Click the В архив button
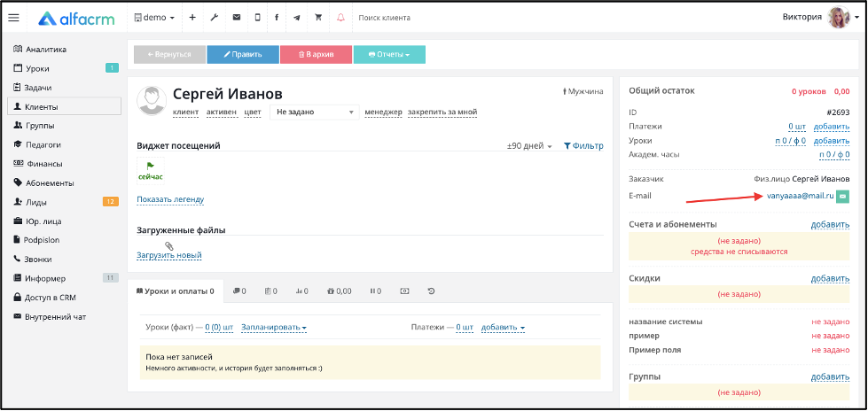868x411 pixels. 317,55
